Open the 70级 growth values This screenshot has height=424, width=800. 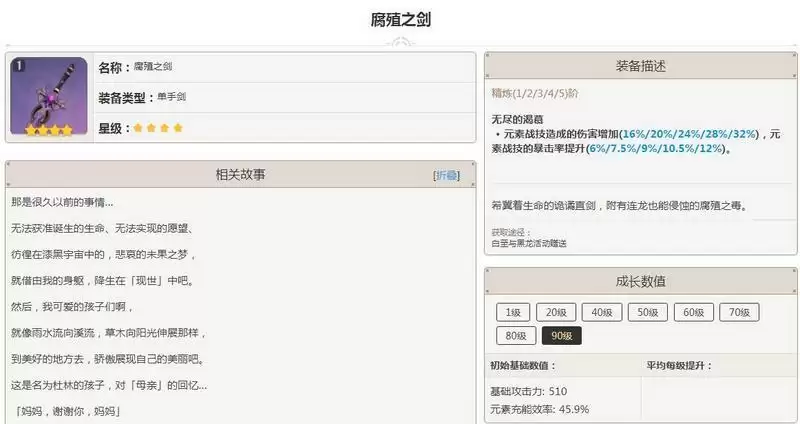(740, 312)
